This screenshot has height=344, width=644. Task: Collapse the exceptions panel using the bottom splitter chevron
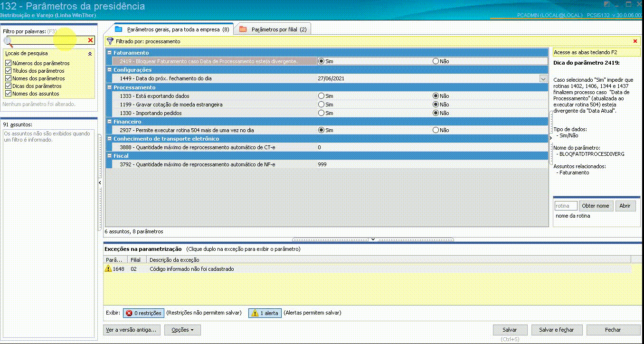[x=373, y=239]
